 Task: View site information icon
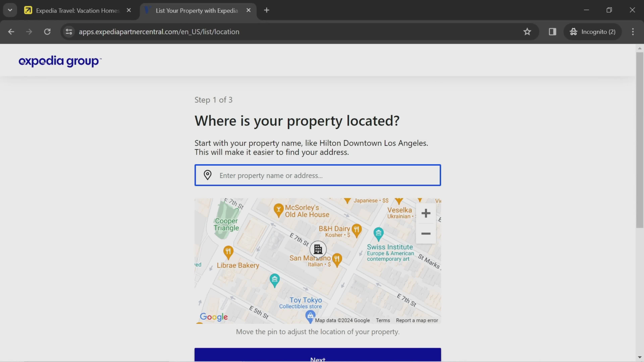69,32
